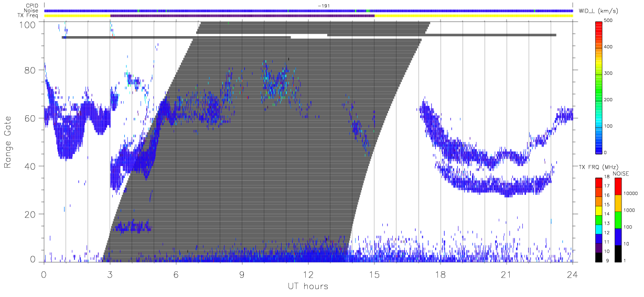This screenshot has width=644, height=297.
Task: Click the 'NOISE' colorbar title
Action: pos(621,173)
